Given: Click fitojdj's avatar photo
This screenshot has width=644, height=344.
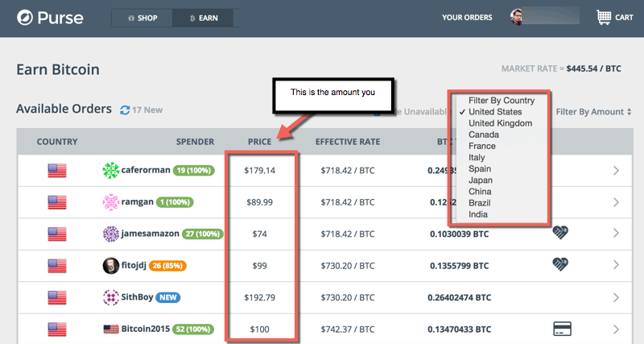Looking at the screenshot, I should tap(110, 266).
